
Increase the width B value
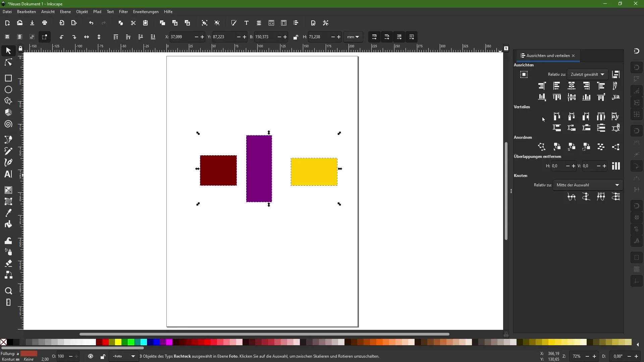[285, 37]
